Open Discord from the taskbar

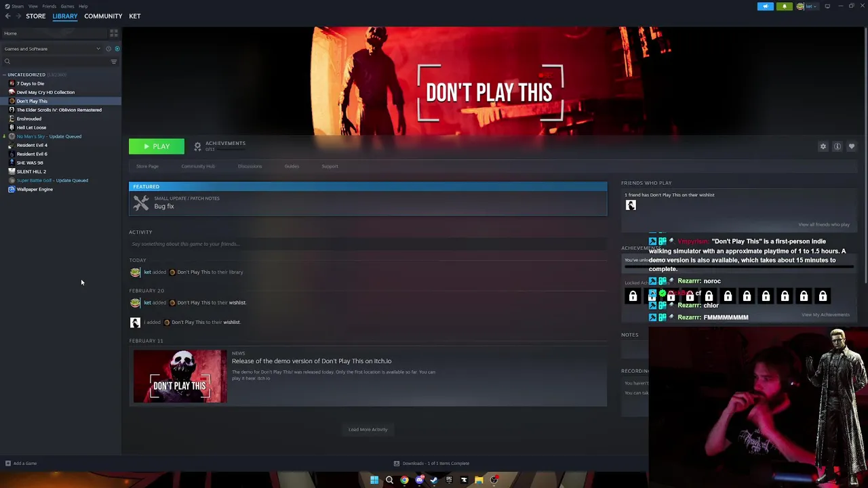(x=419, y=480)
